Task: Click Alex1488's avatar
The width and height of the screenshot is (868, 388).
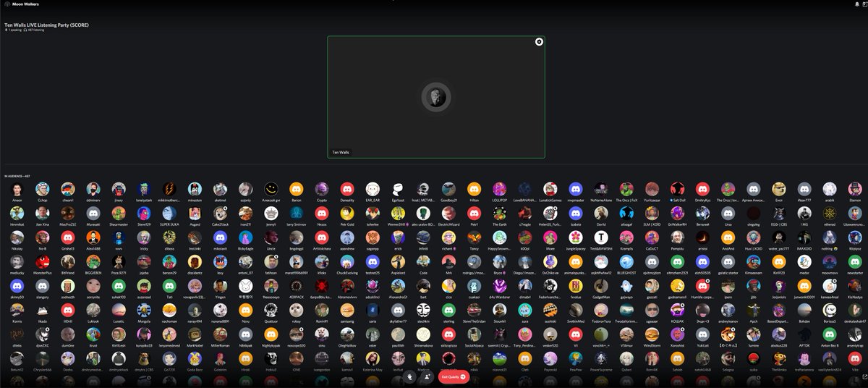Action: pos(93,237)
